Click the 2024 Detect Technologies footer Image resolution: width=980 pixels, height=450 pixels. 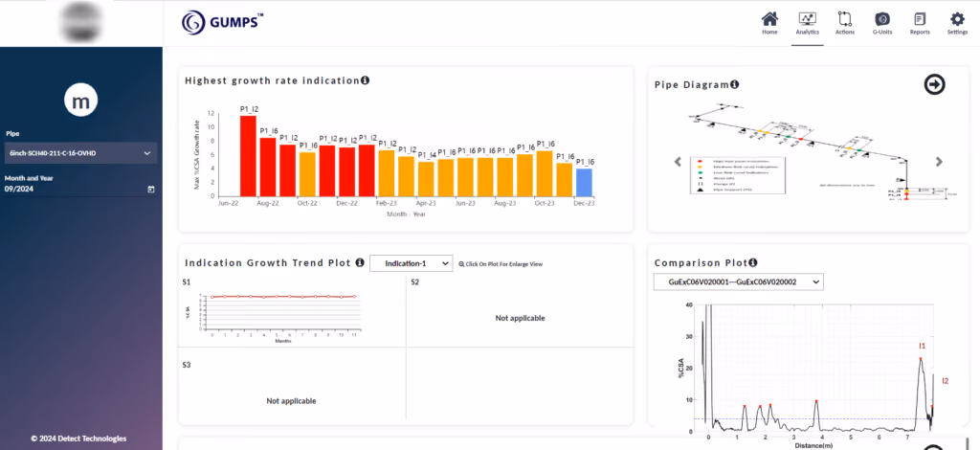point(78,439)
